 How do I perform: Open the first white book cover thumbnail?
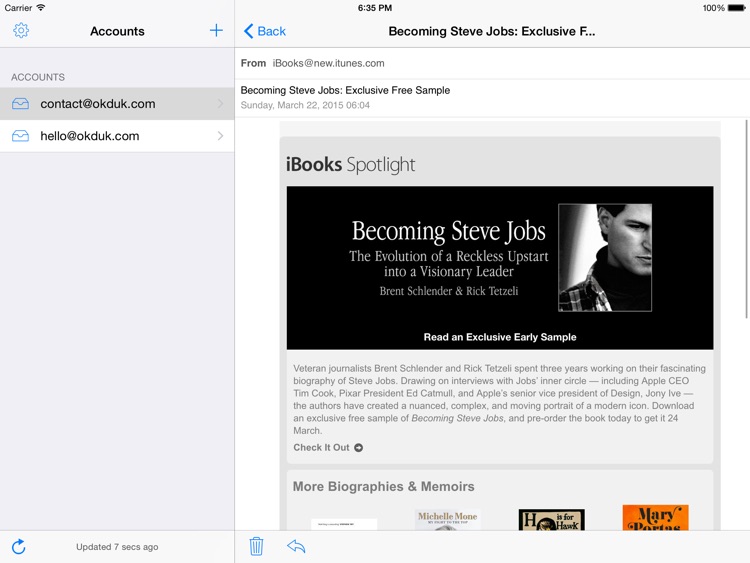tap(344, 524)
